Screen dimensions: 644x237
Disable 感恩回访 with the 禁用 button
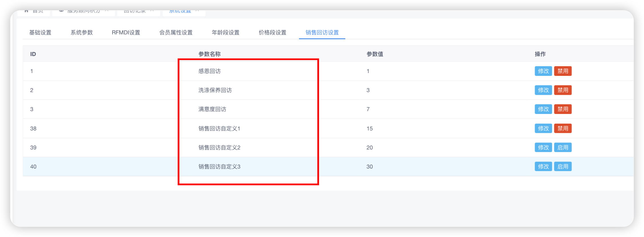[x=562, y=71]
